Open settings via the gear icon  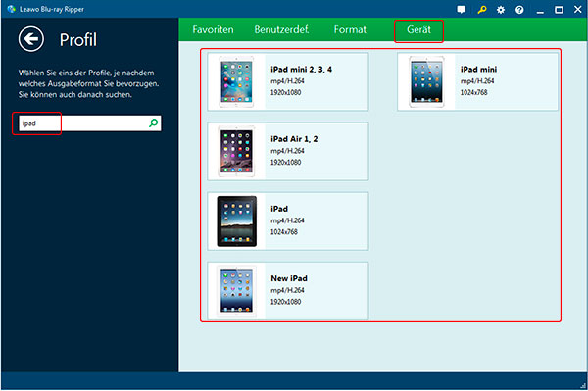point(501,10)
